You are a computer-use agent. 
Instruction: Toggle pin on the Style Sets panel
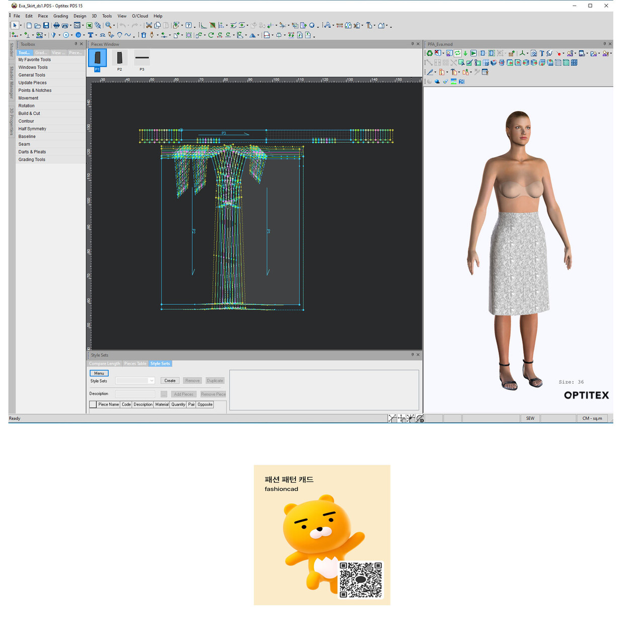click(x=412, y=355)
